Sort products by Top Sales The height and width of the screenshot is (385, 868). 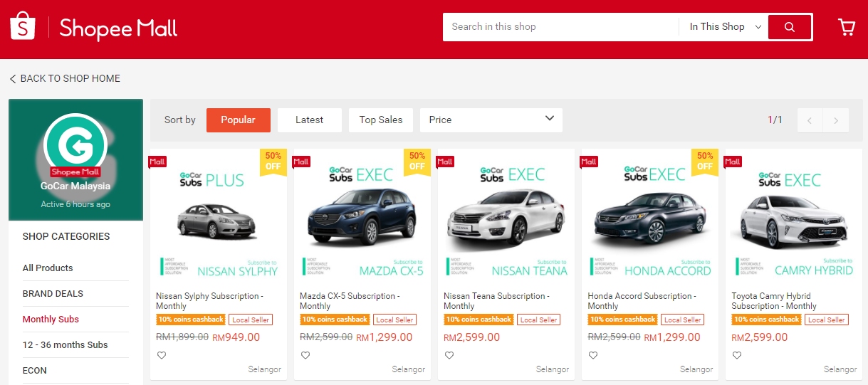pos(380,120)
